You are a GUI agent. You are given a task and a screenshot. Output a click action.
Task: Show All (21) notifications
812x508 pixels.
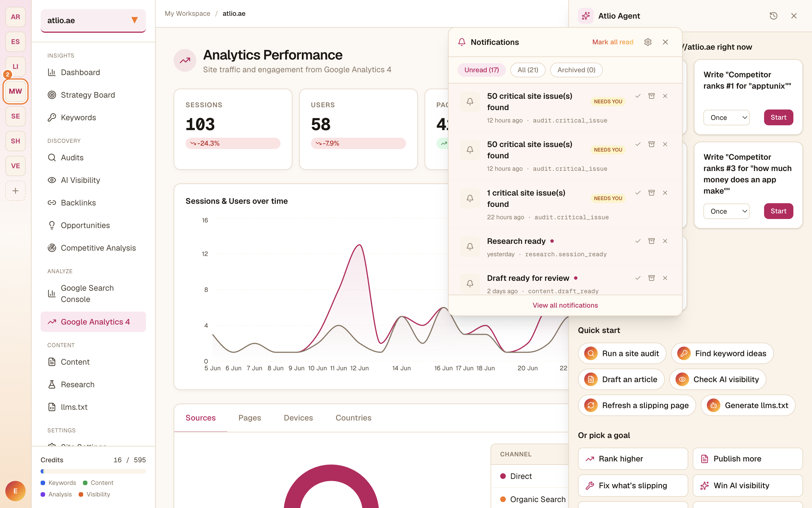pyautogui.click(x=528, y=70)
